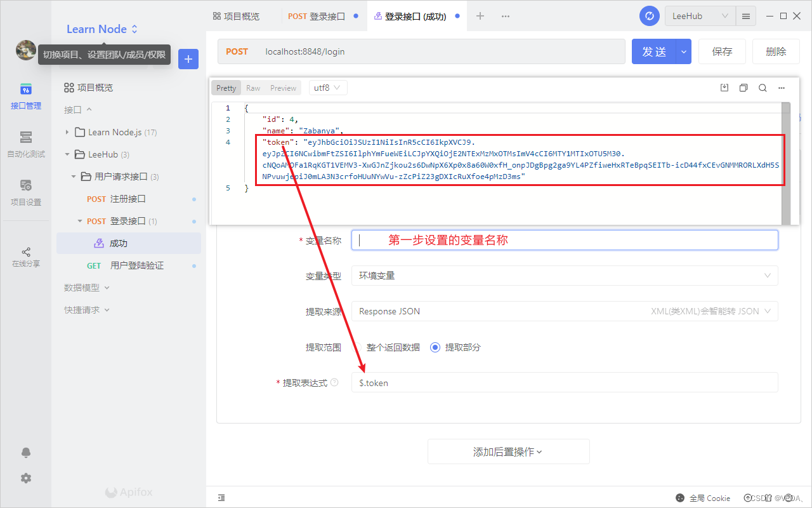Select the POST 注册接口 tree item
The height and width of the screenshot is (508, 812).
pyautogui.click(x=129, y=199)
